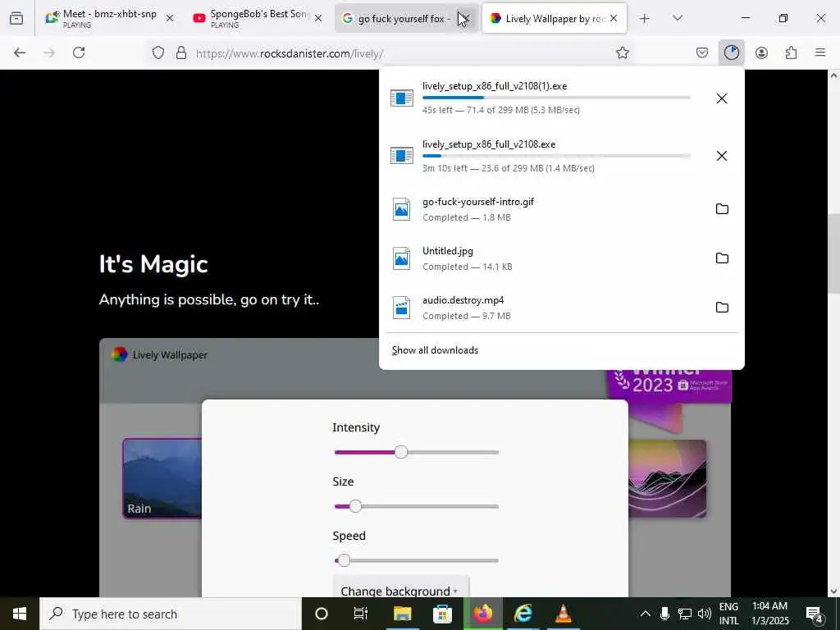The image size is (840, 630).
Task: Open the taskbar clock and date
Action: click(x=769, y=614)
